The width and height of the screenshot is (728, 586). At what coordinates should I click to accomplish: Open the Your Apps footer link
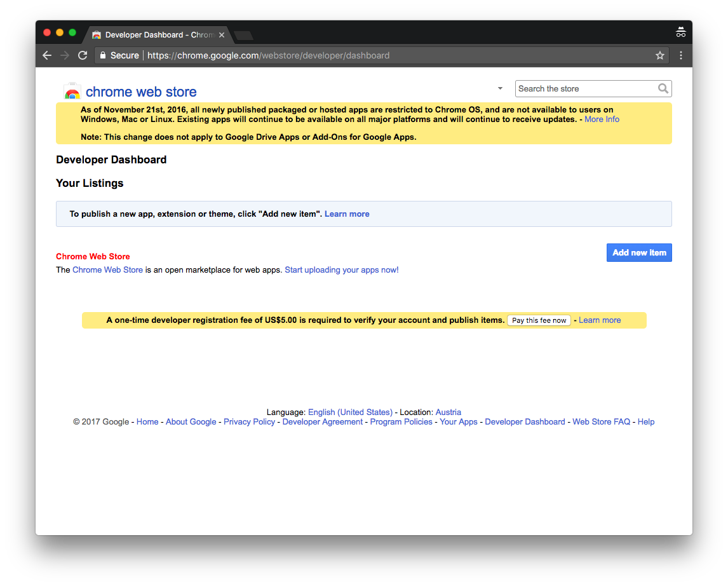pyautogui.click(x=459, y=421)
